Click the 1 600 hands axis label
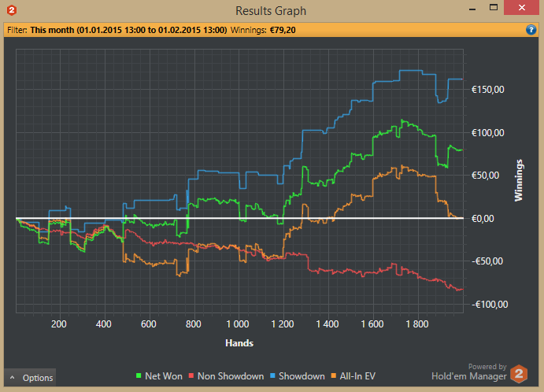The width and height of the screenshot is (544, 392). [x=372, y=324]
